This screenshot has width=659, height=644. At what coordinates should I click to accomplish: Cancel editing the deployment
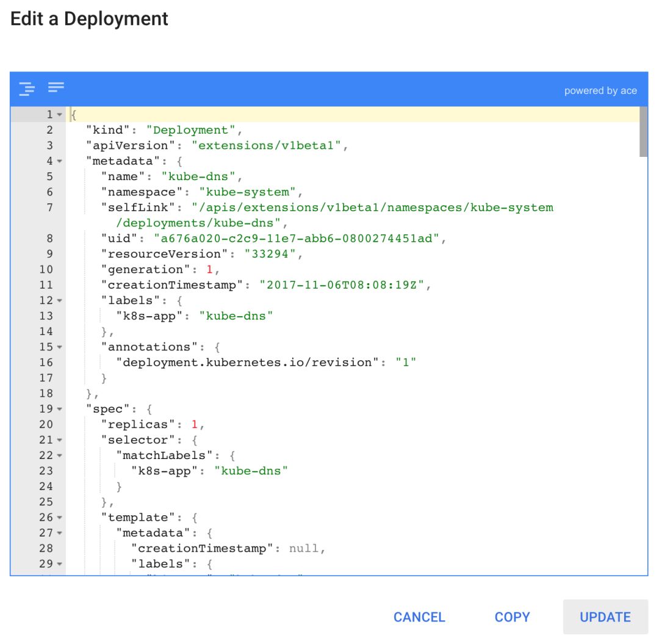(419, 617)
